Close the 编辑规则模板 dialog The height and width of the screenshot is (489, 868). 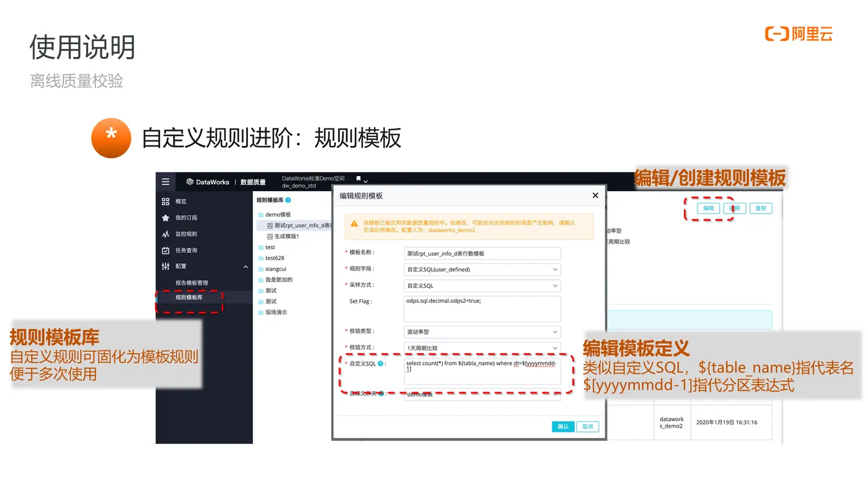pos(595,195)
